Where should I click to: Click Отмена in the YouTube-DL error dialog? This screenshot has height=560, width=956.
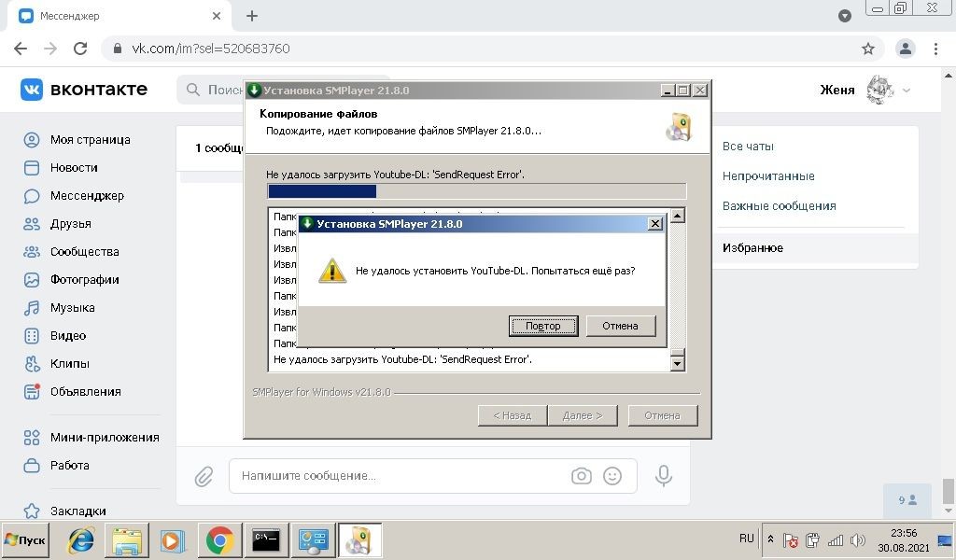point(621,326)
